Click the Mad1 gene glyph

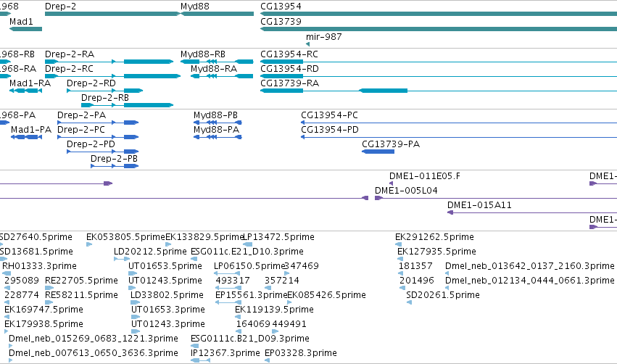click(25, 29)
